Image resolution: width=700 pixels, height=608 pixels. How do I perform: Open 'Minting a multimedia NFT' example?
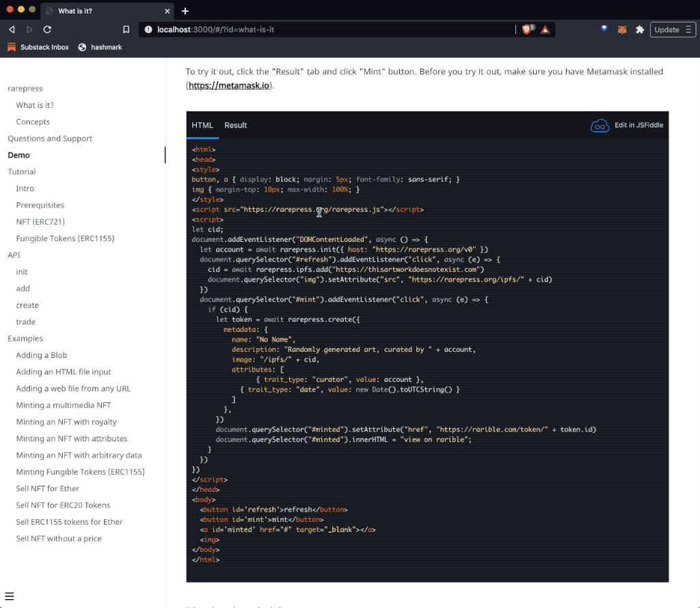click(x=64, y=406)
